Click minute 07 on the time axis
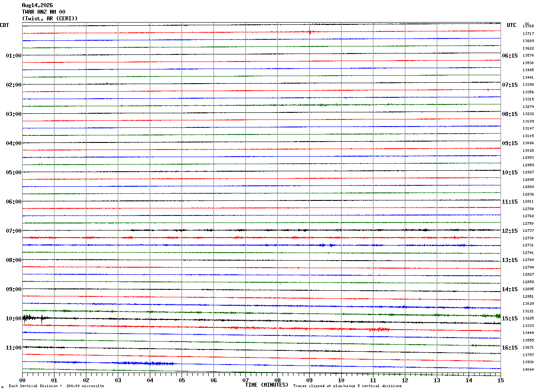This screenshot has height=392, width=536. (x=245, y=380)
